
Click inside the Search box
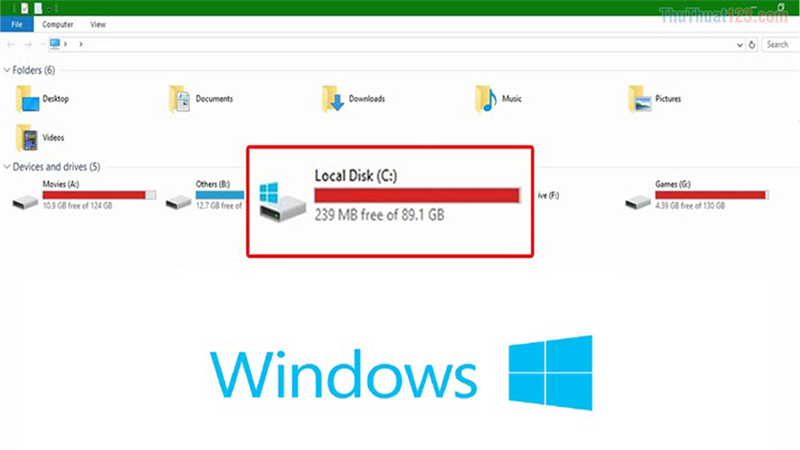[x=777, y=45]
